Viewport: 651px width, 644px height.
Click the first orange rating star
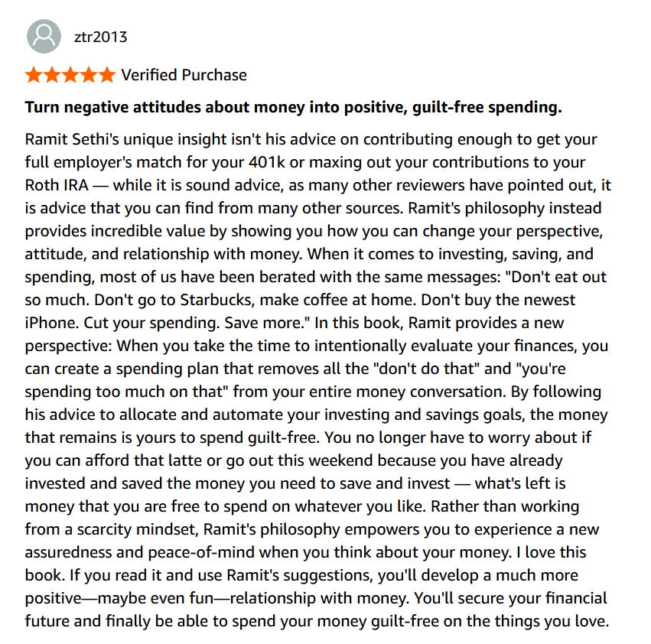point(34,75)
